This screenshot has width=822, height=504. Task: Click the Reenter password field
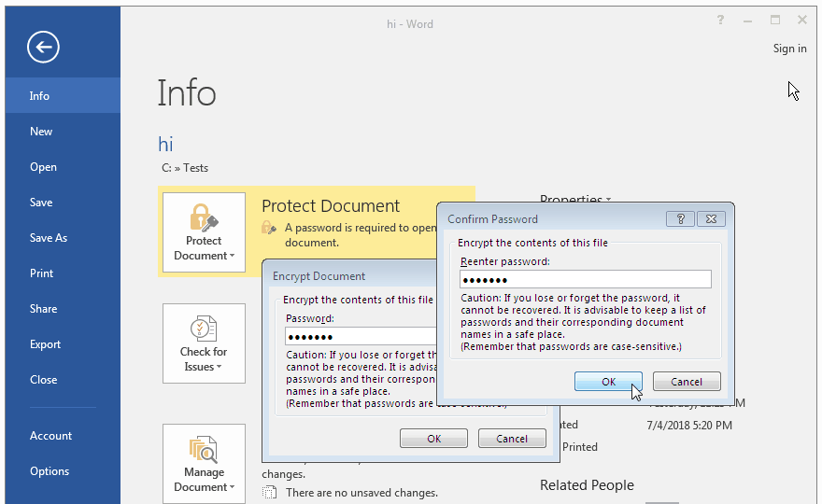click(586, 280)
